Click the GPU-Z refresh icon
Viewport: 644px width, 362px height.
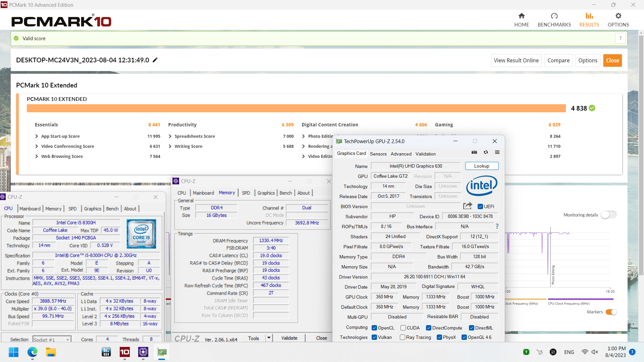point(486,152)
